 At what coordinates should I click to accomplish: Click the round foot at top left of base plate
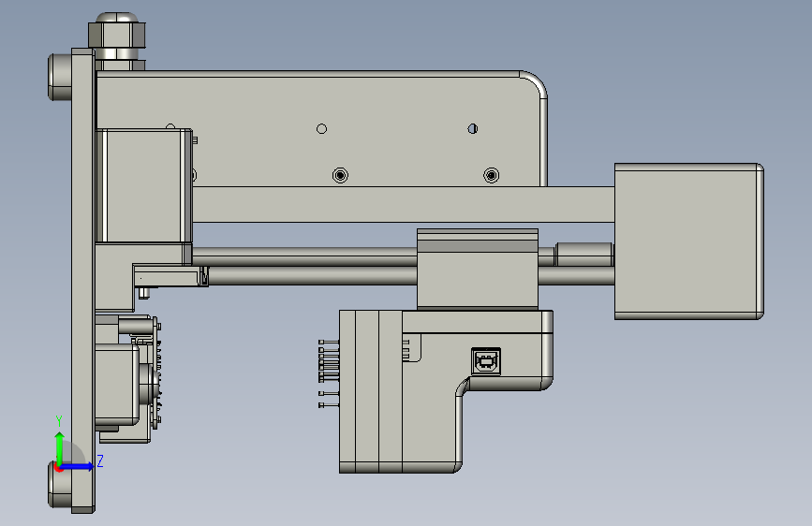(x=60, y=77)
